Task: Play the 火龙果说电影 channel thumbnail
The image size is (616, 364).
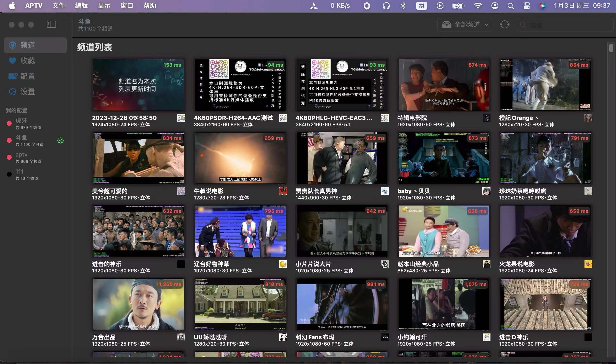Action: coord(546,231)
